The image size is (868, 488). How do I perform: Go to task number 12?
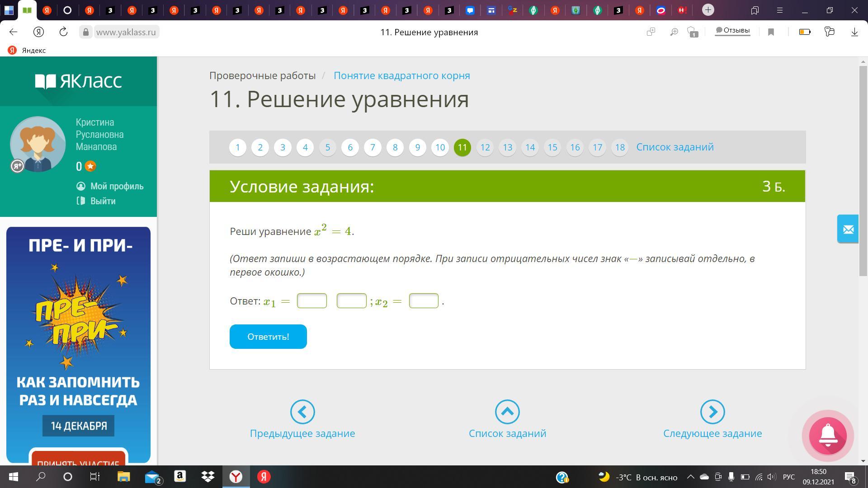click(x=485, y=147)
